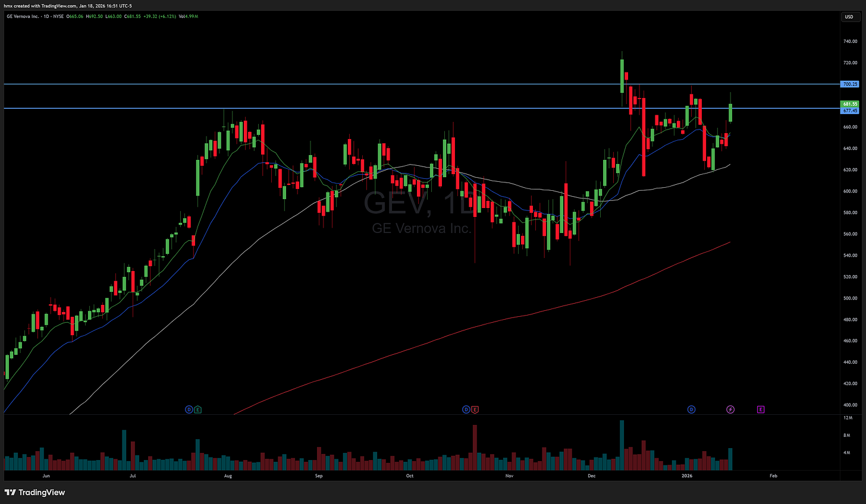Click the 8M volume axis value
This screenshot has width=866, height=504.
pyautogui.click(x=848, y=436)
